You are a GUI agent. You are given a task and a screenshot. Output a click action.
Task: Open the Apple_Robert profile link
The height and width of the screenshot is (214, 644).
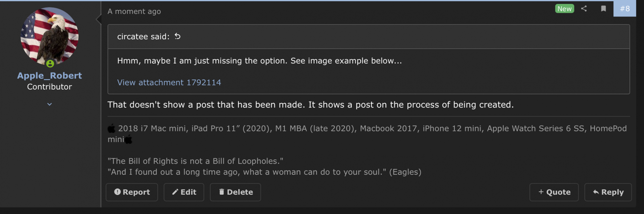click(x=49, y=76)
